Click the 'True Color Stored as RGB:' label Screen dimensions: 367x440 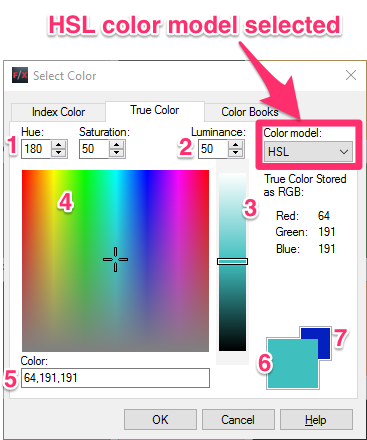coord(305,185)
